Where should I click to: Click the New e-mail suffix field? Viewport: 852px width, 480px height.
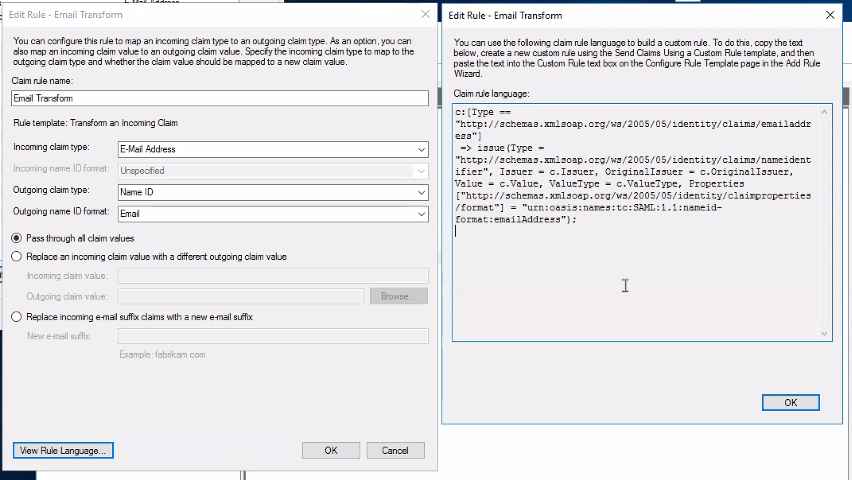click(272, 336)
